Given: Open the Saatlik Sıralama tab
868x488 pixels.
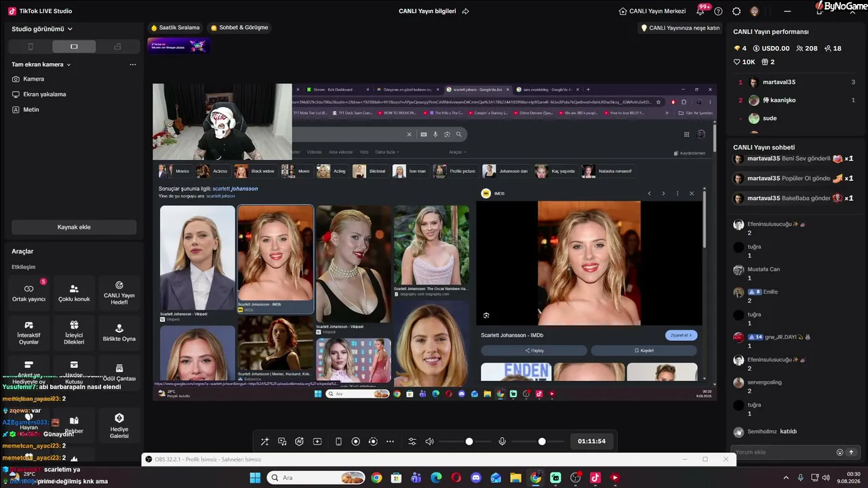Looking at the screenshot, I should coord(176,28).
